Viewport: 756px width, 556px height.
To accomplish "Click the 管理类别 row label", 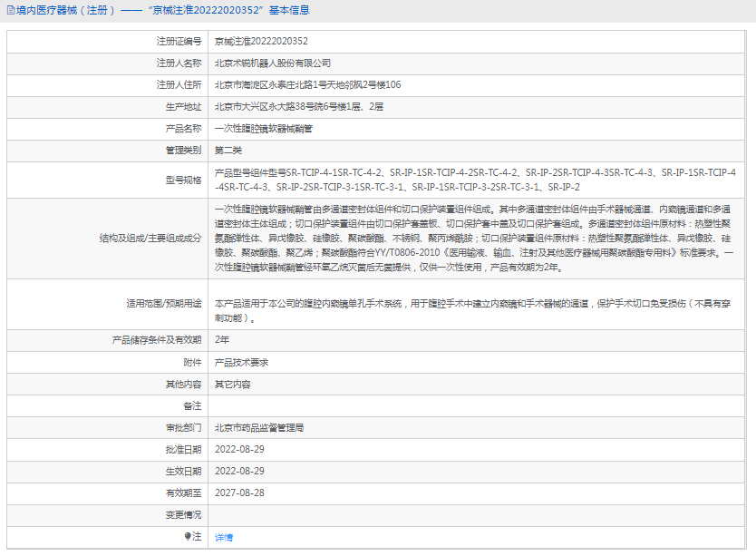I will coord(184,151).
